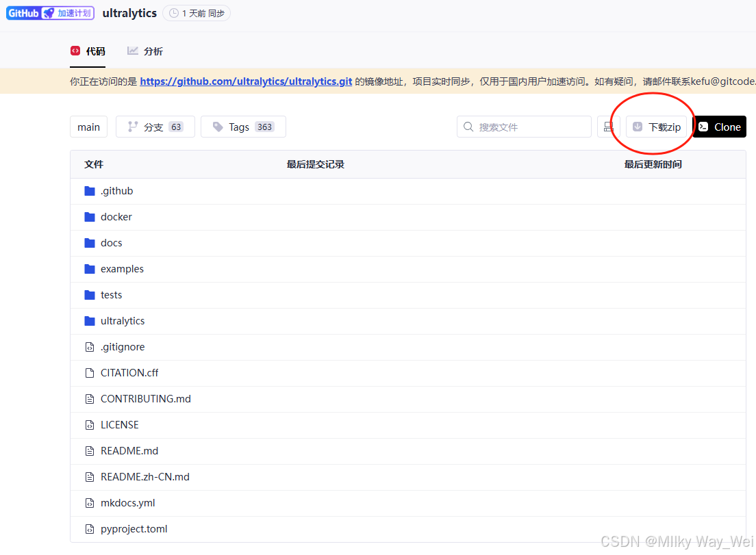Click the pyproject.toml file icon
The image size is (756, 555).
point(90,529)
